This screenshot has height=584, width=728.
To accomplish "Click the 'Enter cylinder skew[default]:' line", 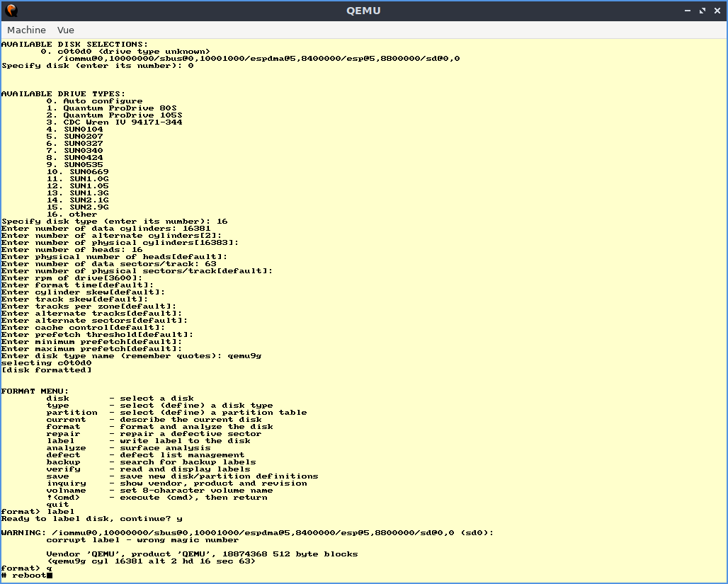I will coord(83,292).
